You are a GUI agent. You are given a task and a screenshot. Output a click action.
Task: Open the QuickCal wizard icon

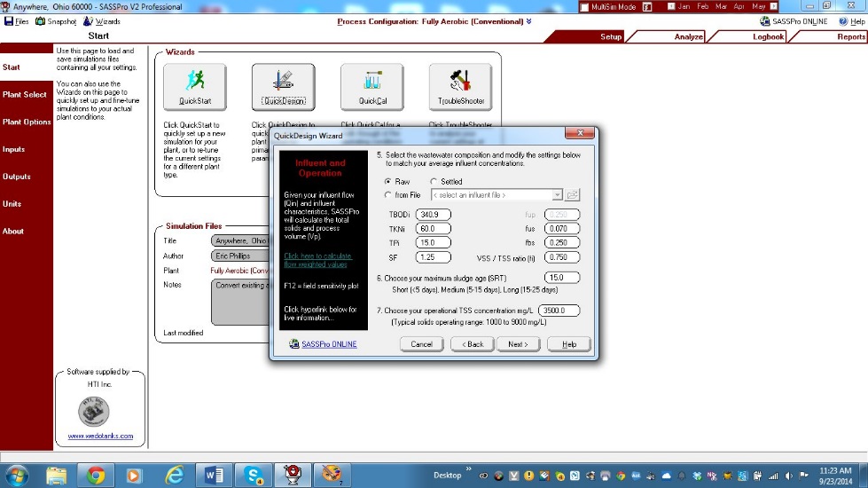tap(371, 87)
